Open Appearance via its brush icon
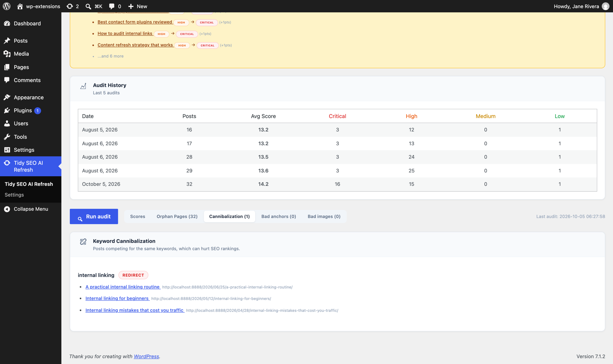 [7, 97]
